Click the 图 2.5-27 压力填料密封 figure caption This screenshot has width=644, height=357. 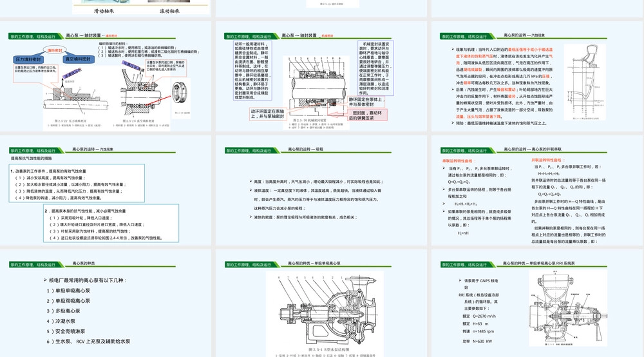[70, 121]
